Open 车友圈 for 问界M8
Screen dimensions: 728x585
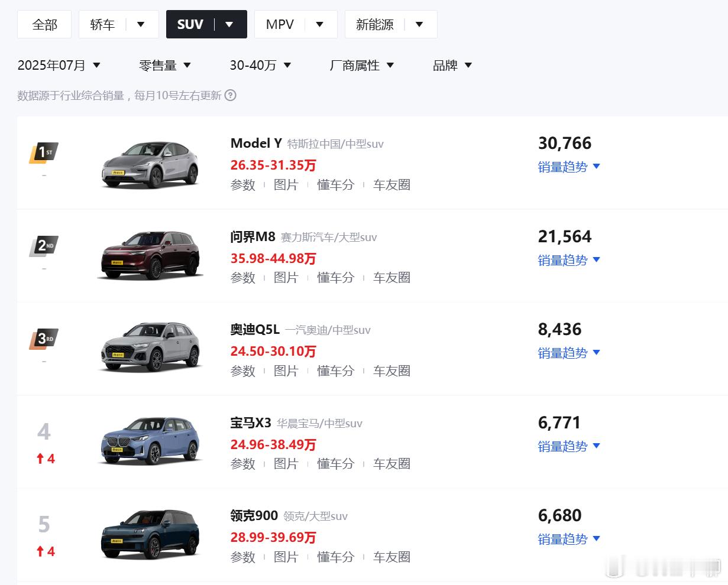point(391,278)
